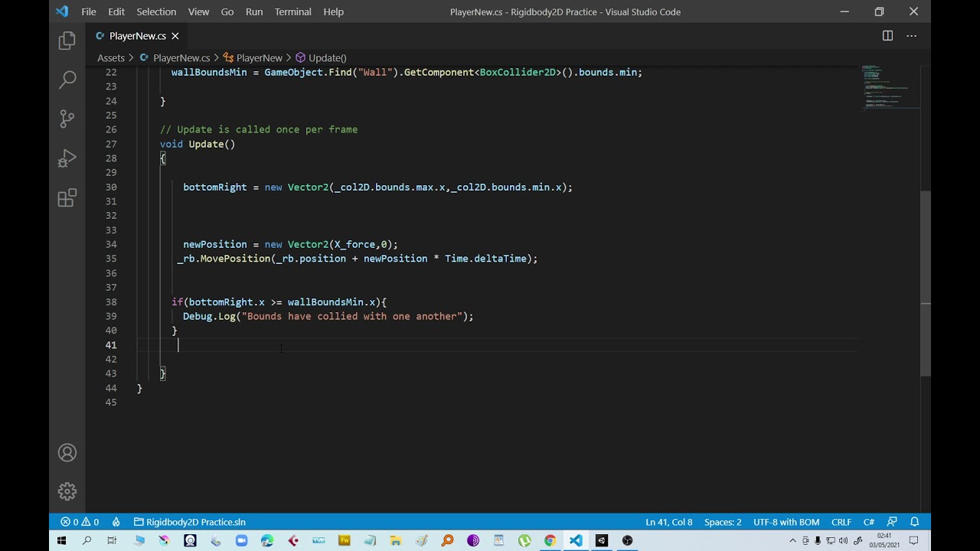Click the Rigidbody2D Practice.sln status item
The width and height of the screenshot is (980, 551).
(190, 522)
